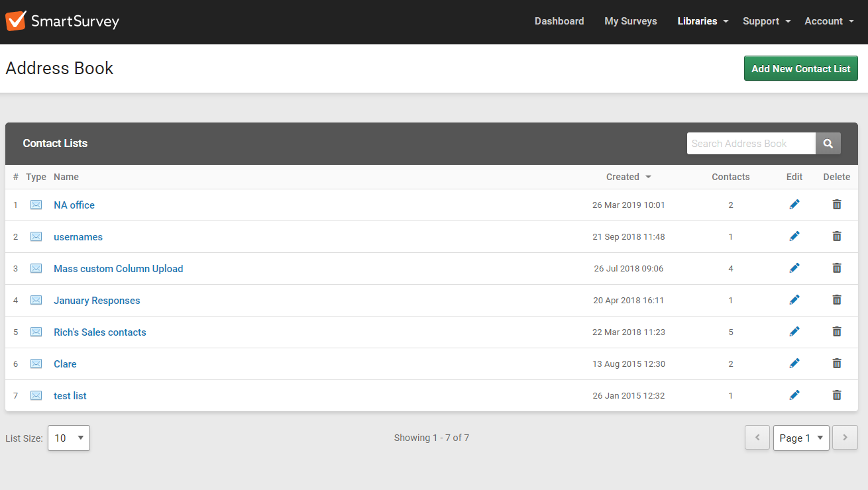Select the trash icon for test list
868x490 pixels.
pos(837,395)
